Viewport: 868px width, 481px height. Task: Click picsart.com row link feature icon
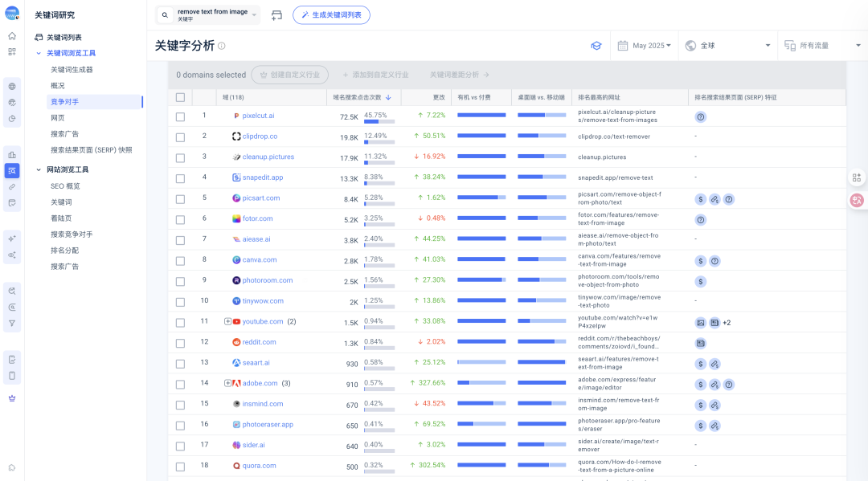[x=714, y=200]
